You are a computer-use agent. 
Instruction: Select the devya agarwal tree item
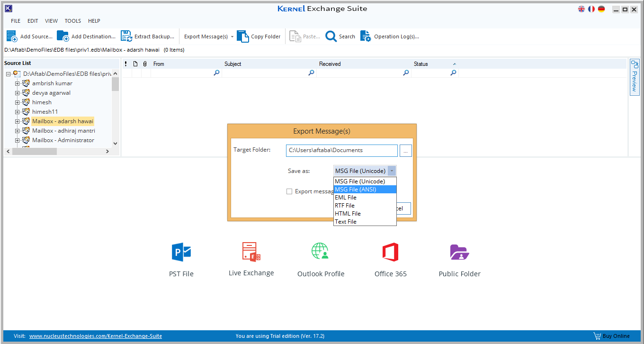point(51,93)
